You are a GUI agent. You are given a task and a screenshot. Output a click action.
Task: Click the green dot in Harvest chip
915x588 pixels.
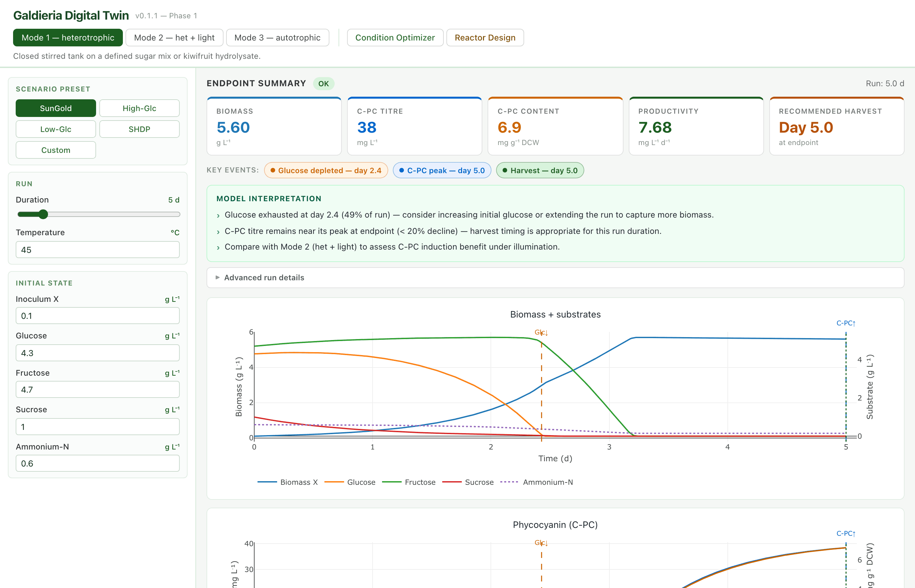[505, 170]
